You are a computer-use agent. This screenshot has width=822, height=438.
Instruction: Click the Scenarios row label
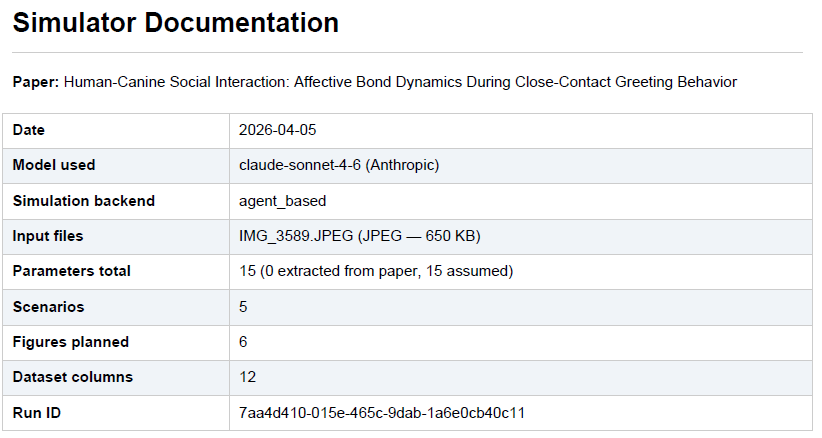click(x=48, y=307)
